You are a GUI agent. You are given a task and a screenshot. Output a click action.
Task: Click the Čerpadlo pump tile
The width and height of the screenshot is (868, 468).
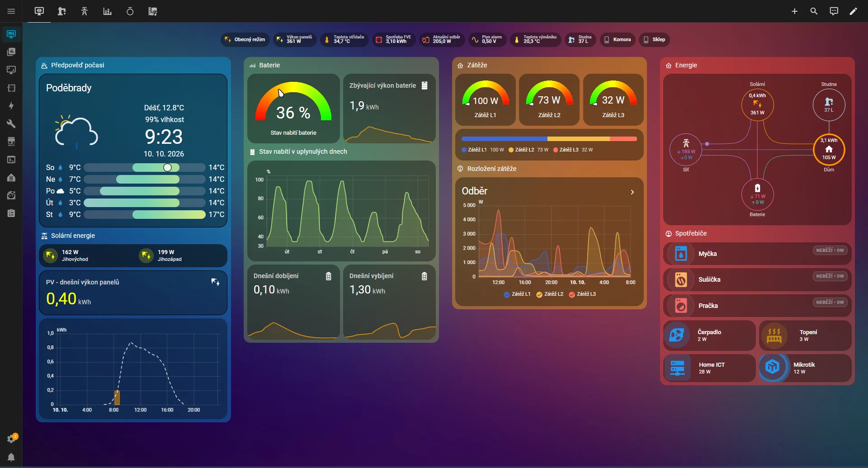[x=709, y=336]
